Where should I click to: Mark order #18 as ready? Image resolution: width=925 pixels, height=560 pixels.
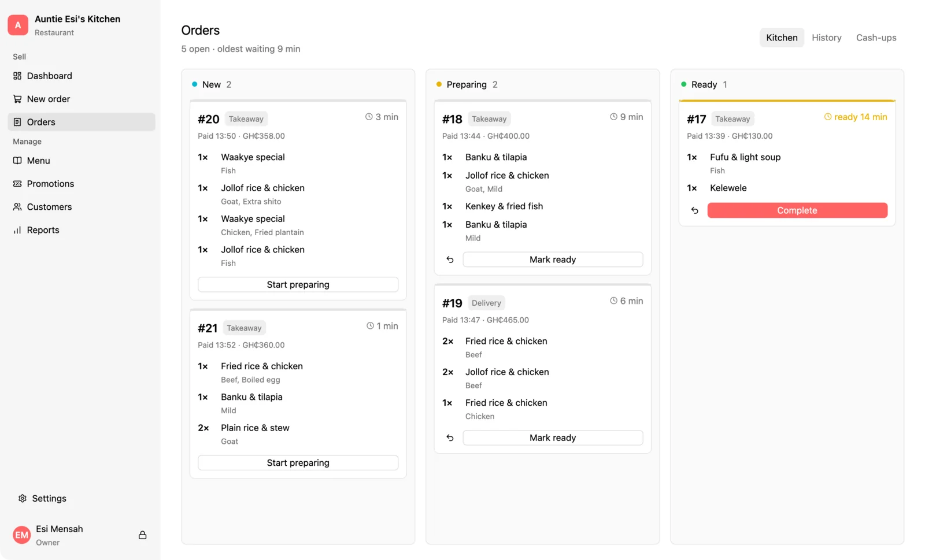tap(553, 259)
